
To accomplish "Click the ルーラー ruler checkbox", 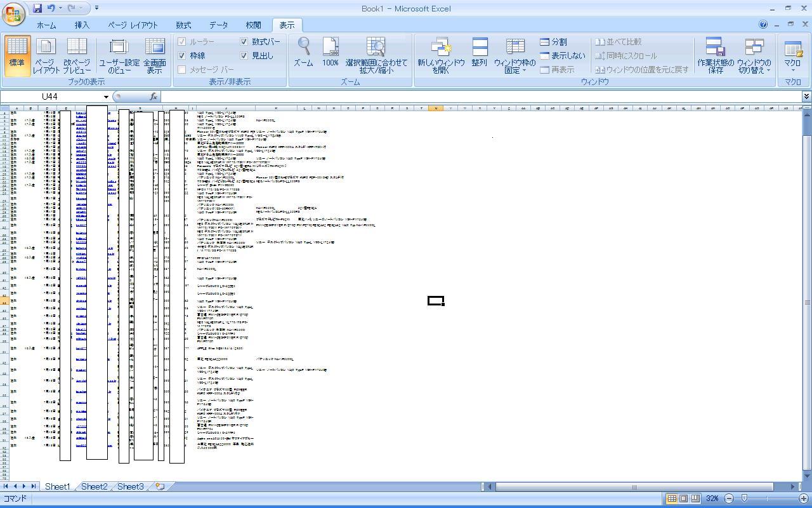I will click(x=182, y=42).
